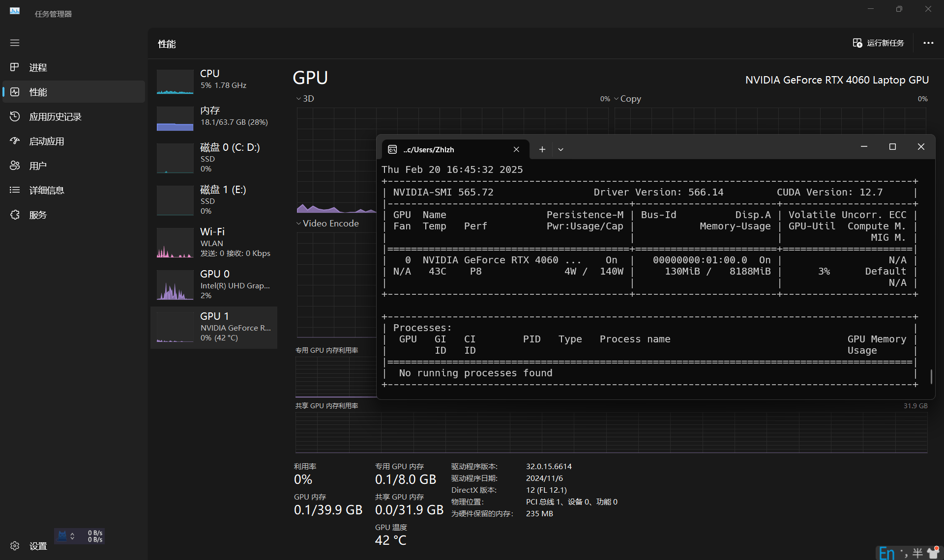Toggle the hamburger navigation menu
Screen dimensions: 944x560
pos(15,43)
